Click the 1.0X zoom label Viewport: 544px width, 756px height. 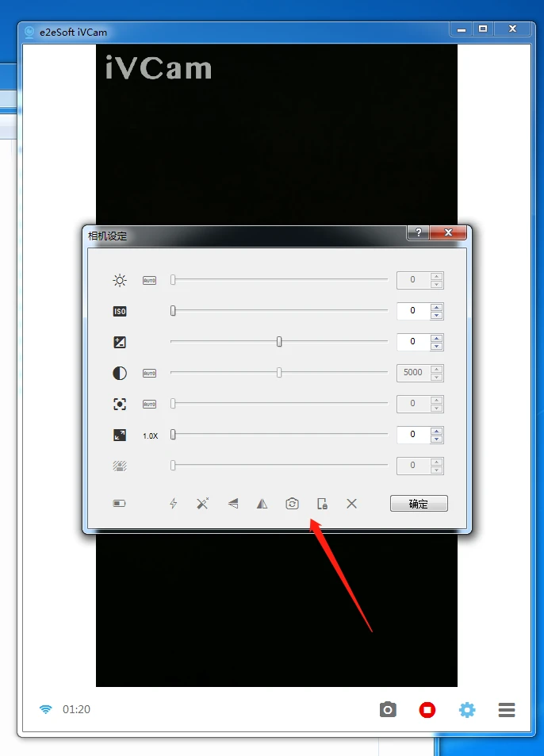151,436
